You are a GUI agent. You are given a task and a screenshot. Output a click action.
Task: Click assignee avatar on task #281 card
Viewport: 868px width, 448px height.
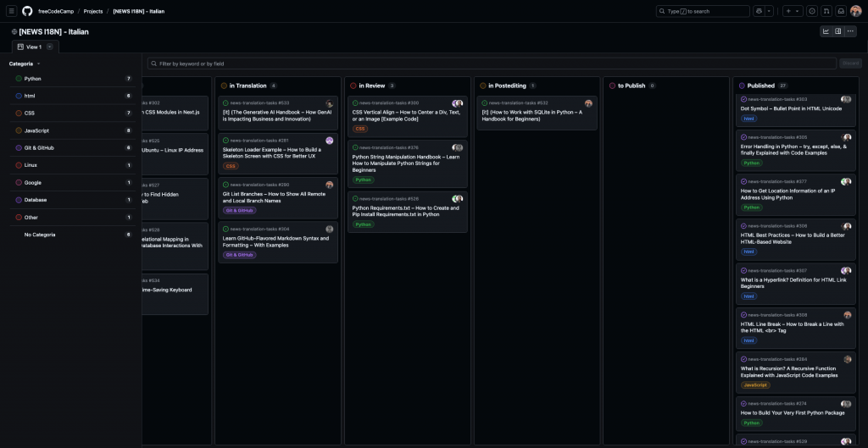point(330,141)
